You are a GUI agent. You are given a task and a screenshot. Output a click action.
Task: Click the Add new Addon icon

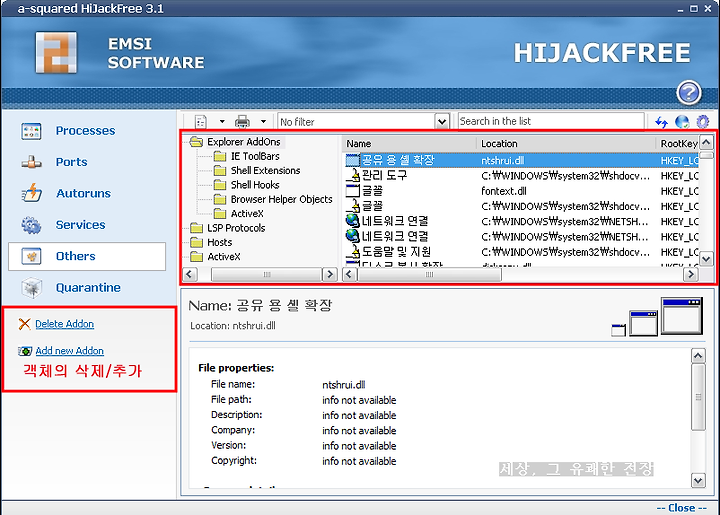coord(25,351)
